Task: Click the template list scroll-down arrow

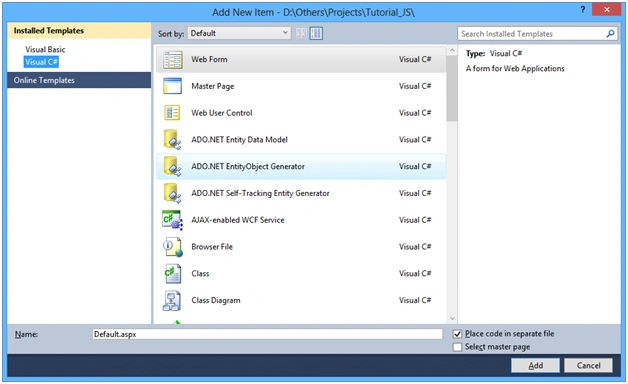Action: point(452,319)
